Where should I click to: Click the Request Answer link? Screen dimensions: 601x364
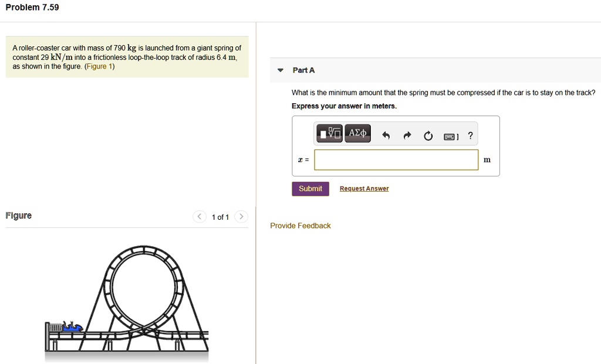pyautogui.click(x=364, y=188)
